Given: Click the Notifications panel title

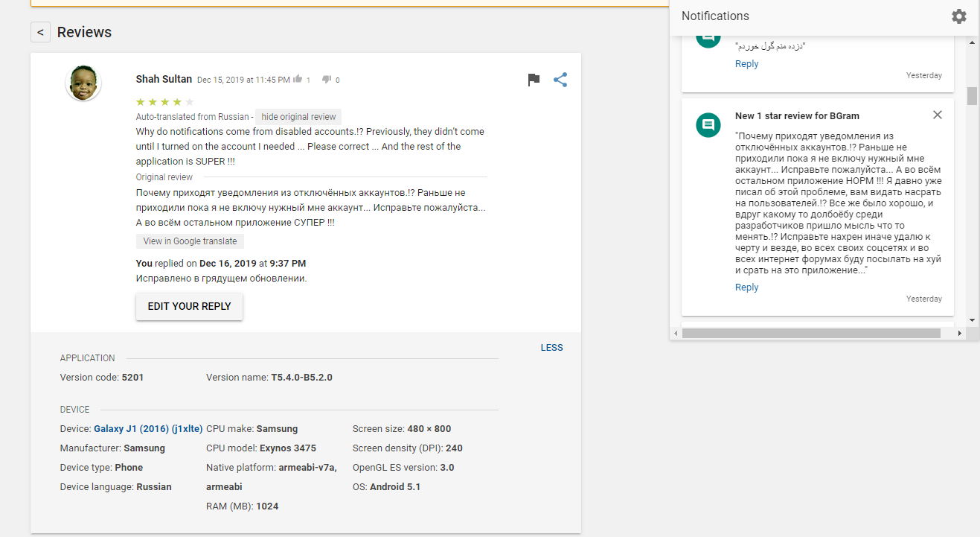Looking at the screenshot, I should point(715,16).
